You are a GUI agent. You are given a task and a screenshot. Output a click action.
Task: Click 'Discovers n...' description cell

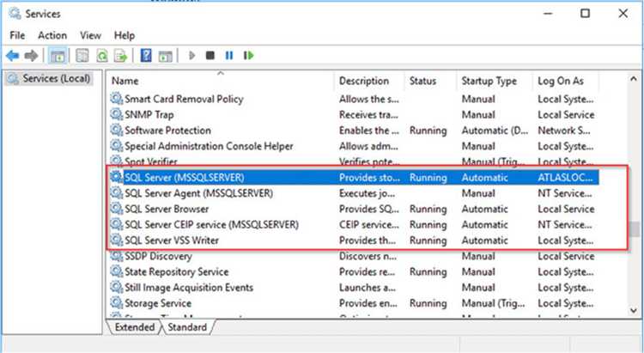coord(368,256)
